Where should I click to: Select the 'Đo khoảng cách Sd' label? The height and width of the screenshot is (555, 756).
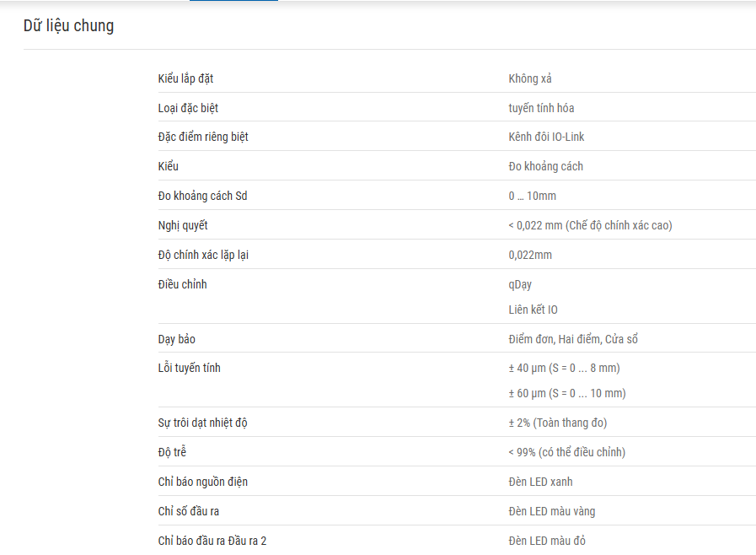[x=202, y=196]
